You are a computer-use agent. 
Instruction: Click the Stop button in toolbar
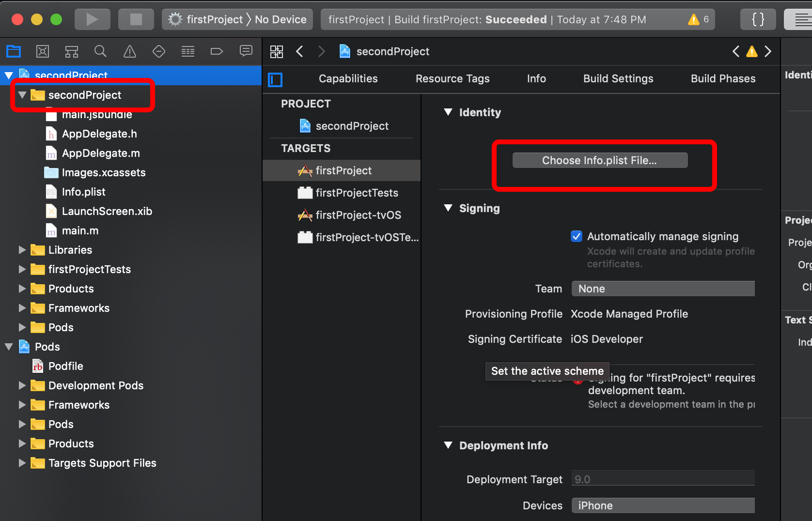[x=136, y=19]
